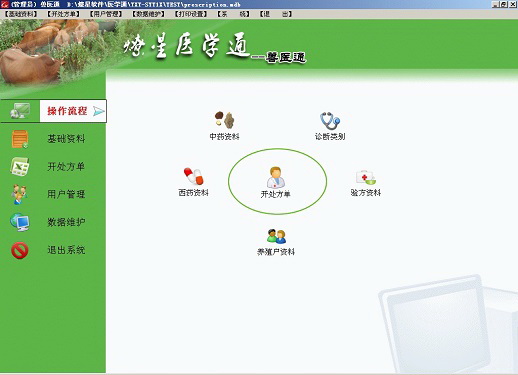This screenshot has width=518, height=375.
Task: Close the application window
Action: pos(513,4)
